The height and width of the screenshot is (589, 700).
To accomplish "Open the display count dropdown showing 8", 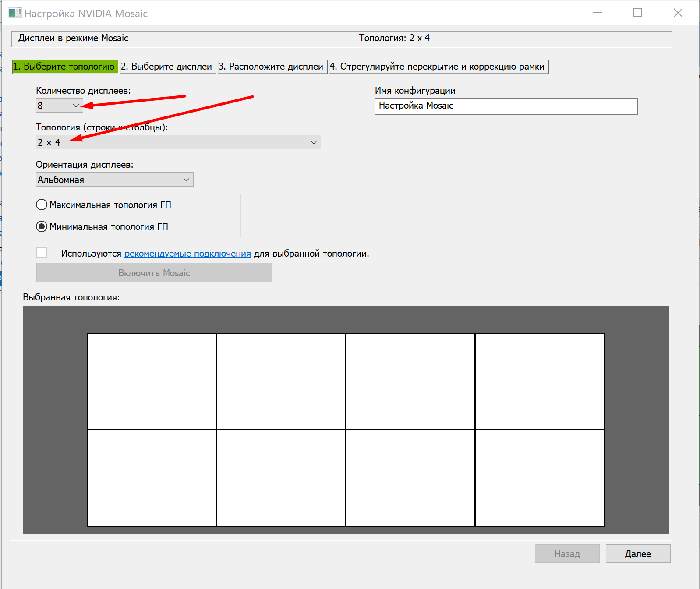I will click(59, 106).
